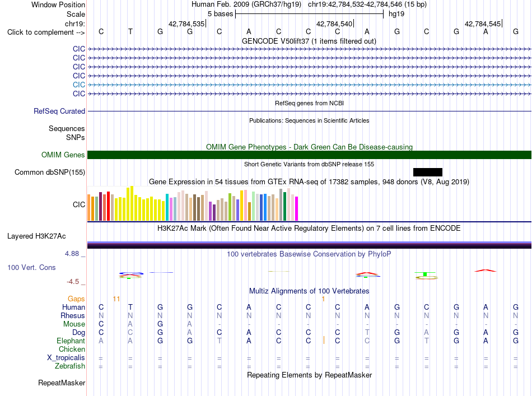The image size is (532, 396).
Task: Click the magenta bar in GTEx chart
Action: point(297,209)
